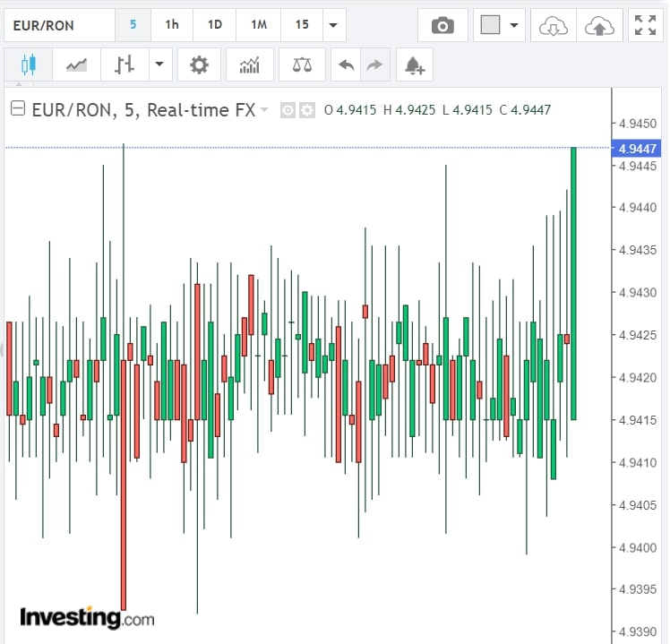
Task: Toggle visibility of EUR/RON series
Action: click(x=288, y=110)
